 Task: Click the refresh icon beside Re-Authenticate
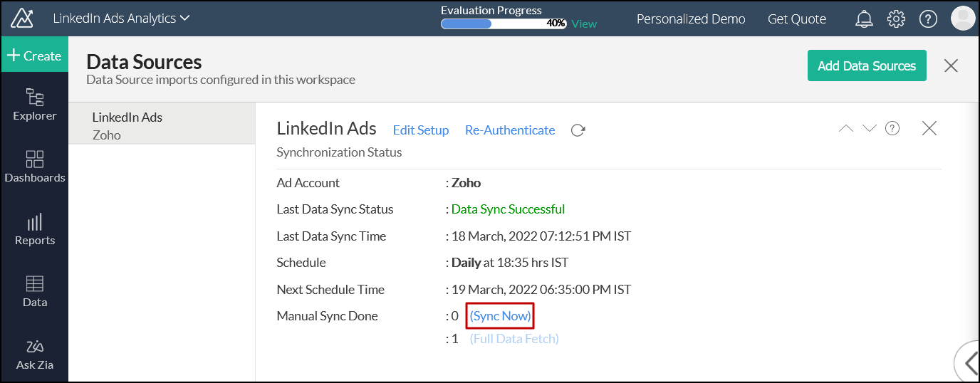(578, 130)
